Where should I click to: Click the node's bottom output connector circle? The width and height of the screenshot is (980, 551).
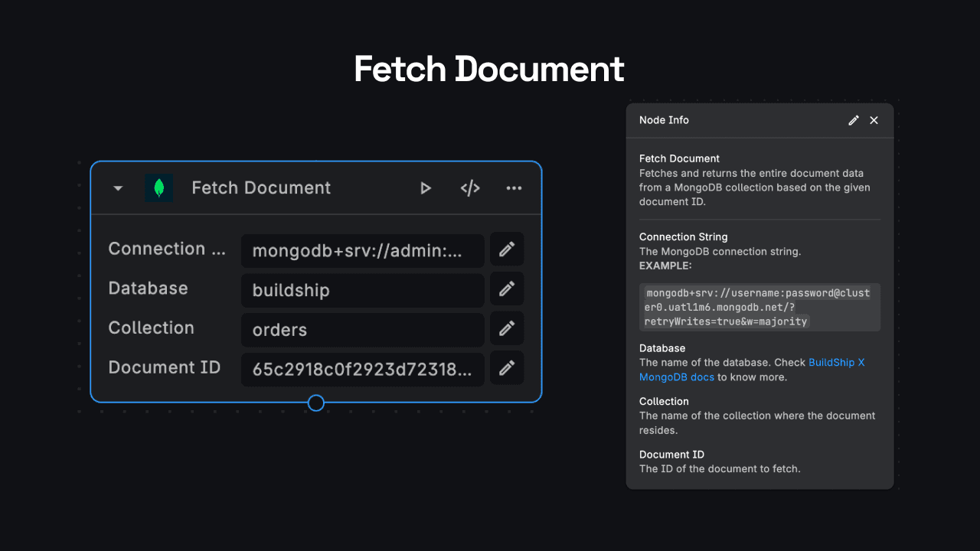pos(316,403)
